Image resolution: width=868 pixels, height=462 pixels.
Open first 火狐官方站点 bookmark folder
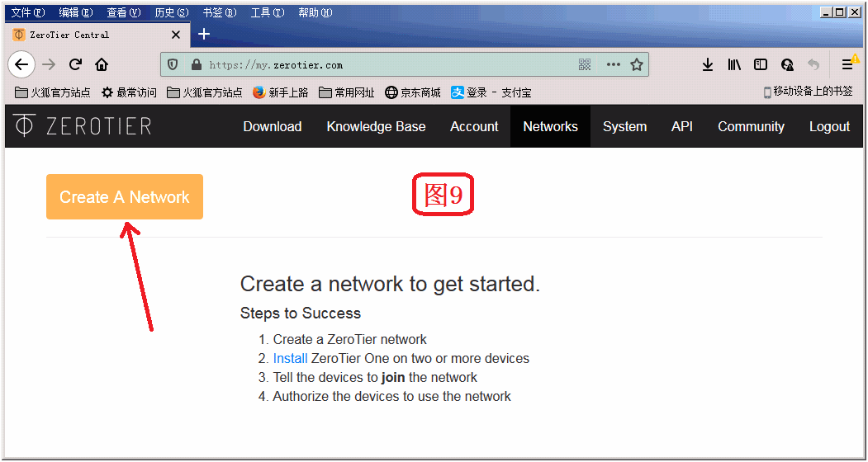[53, 92]
